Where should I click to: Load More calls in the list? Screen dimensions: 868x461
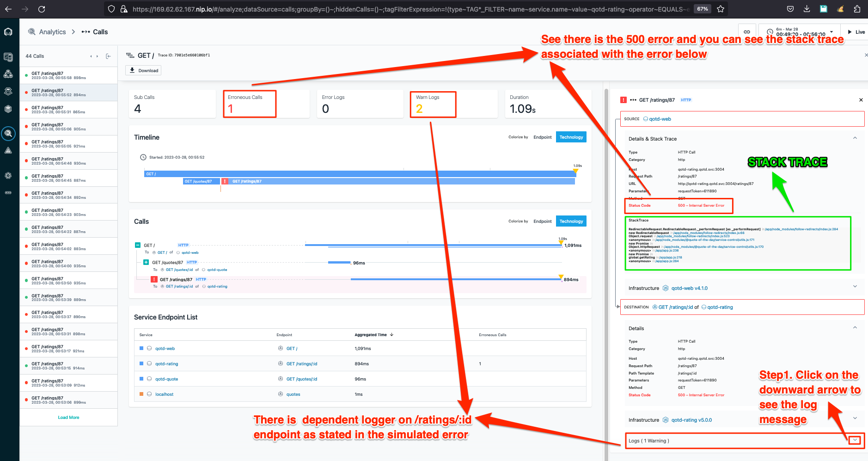(68, 418)
